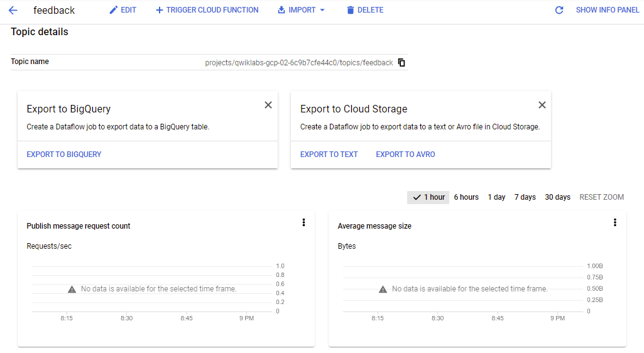This screenshot has height=353, width=644.
Task: Click the pencil Edit icon
Action: (113, 10)
